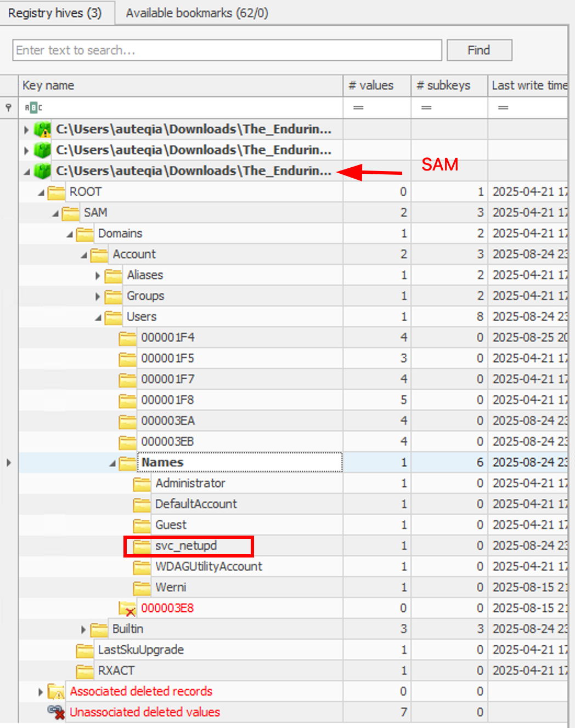Click the search text input field

pyautogui.click(x=227, y=50)
